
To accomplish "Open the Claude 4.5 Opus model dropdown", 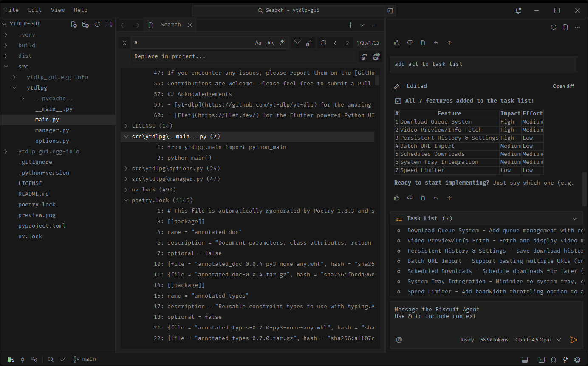I will (x=538, y=340).
